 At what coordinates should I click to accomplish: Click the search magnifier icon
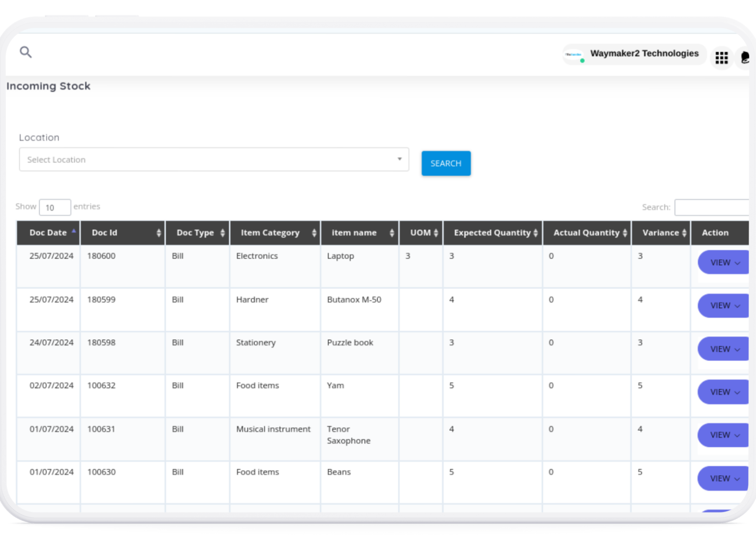pyautogui.click(x=25, y=52)
